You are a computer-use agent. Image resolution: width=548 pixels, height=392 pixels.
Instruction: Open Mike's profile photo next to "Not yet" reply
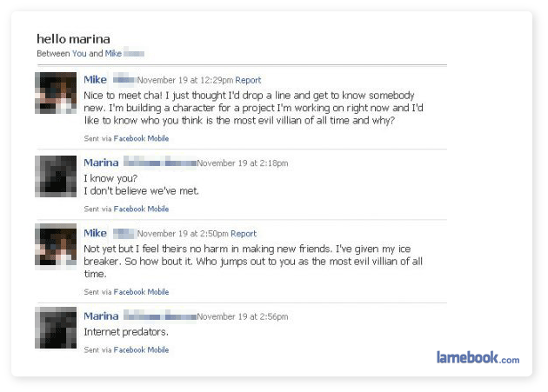pos(56,247)
